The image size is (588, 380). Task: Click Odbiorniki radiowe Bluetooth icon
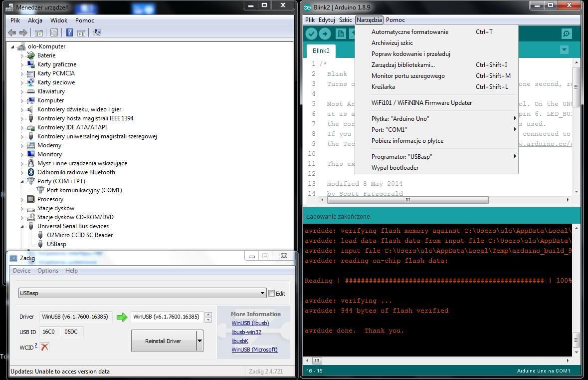(31, 172)
